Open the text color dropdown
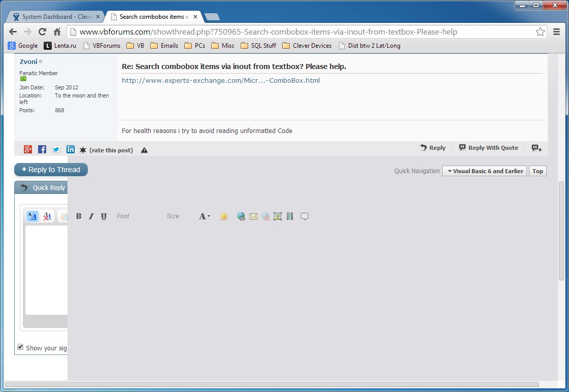The height and width of the screenshot is (392, 569). [x=205, y=216]
